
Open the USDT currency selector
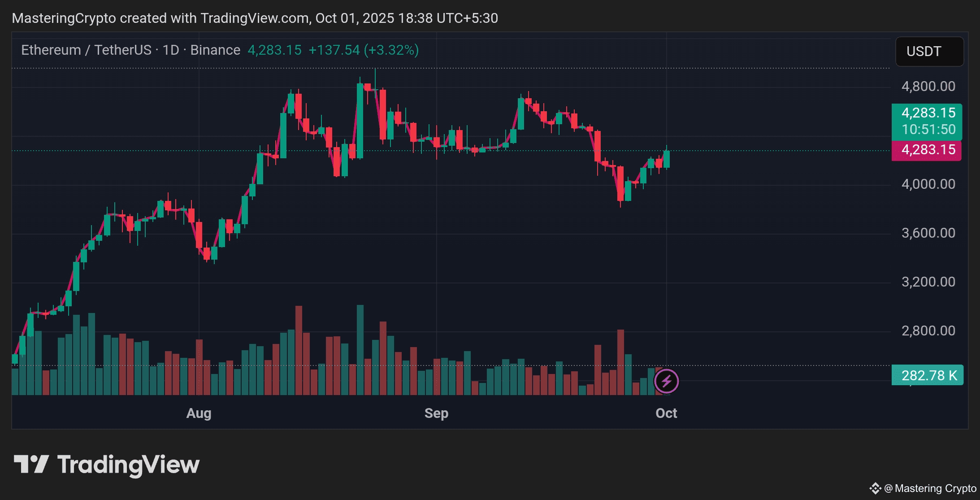[929, 52]
